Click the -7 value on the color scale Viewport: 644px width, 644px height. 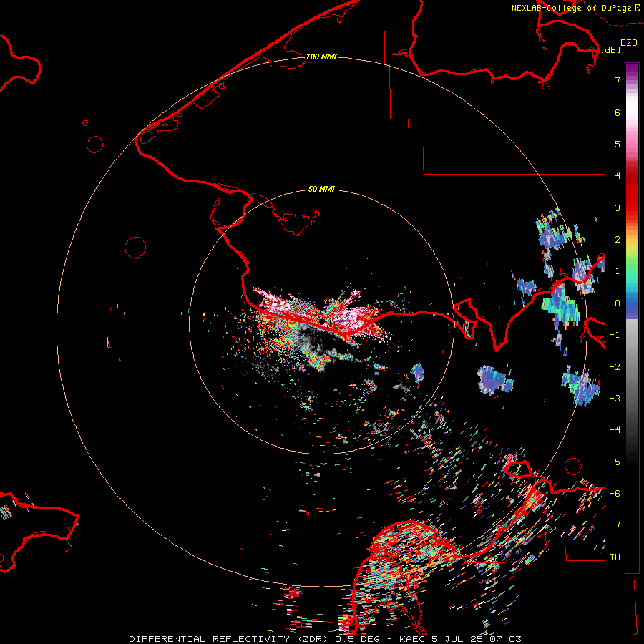[615, 525]
